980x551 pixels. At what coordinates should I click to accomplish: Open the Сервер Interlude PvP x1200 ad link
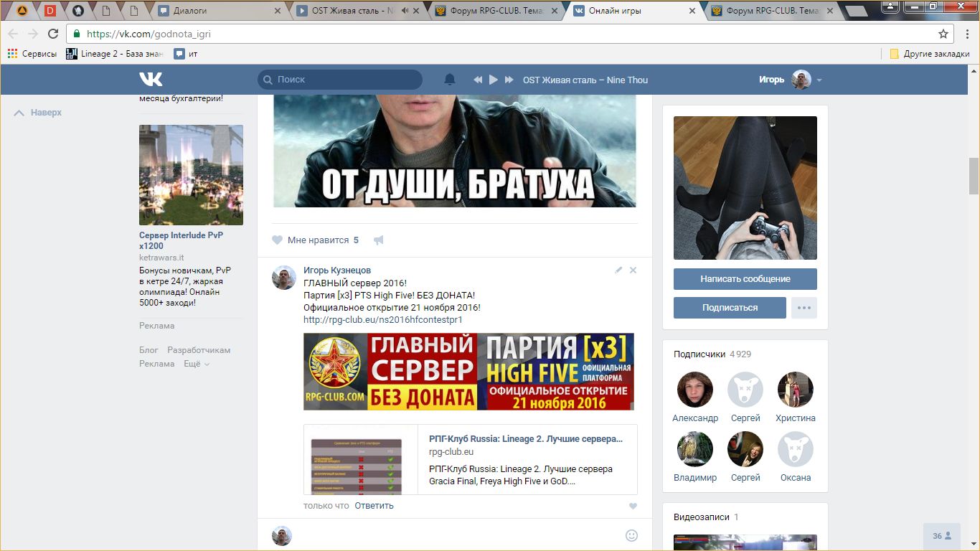(182, 240)
